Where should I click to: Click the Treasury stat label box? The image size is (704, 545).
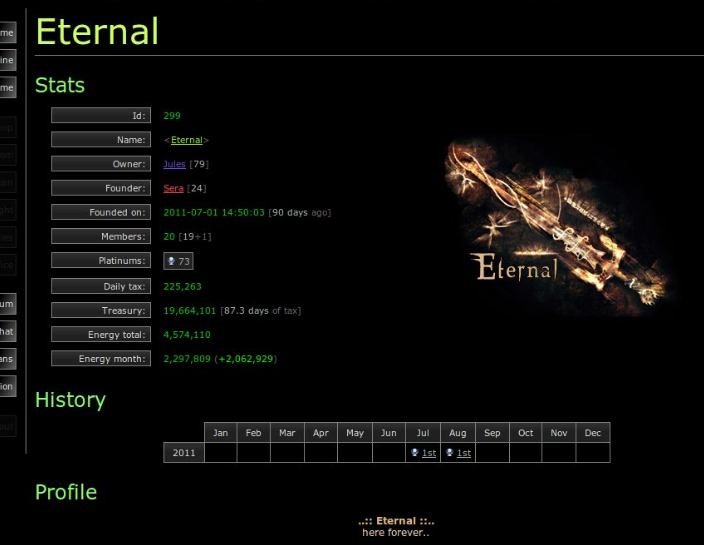[101, 310]
